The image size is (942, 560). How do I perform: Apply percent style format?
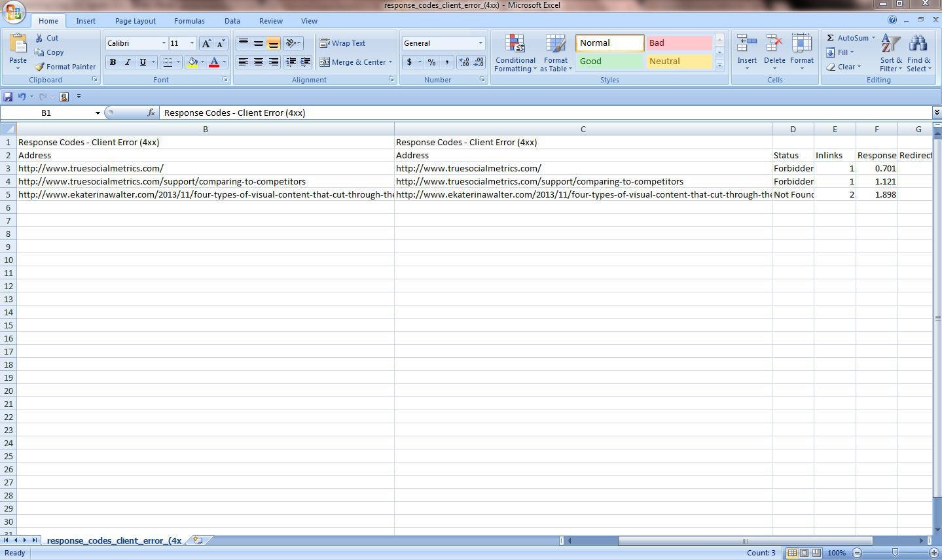[x=431, y=62]
